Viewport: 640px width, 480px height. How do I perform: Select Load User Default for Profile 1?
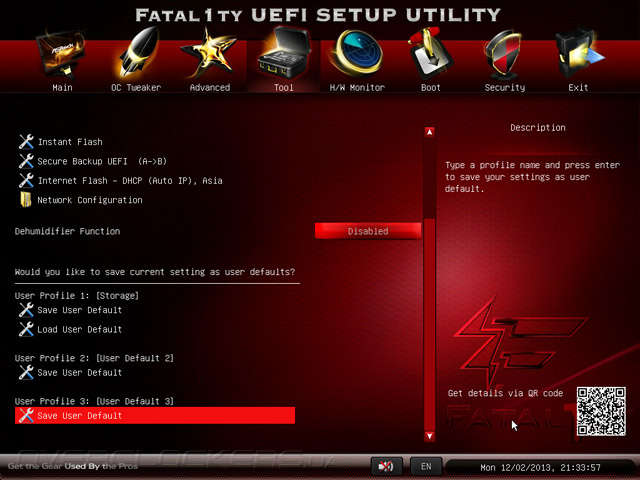(80, 329)
